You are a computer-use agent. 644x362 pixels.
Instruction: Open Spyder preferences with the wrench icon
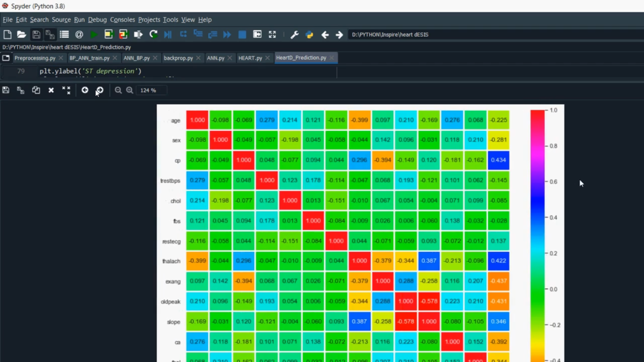(295, 34)
